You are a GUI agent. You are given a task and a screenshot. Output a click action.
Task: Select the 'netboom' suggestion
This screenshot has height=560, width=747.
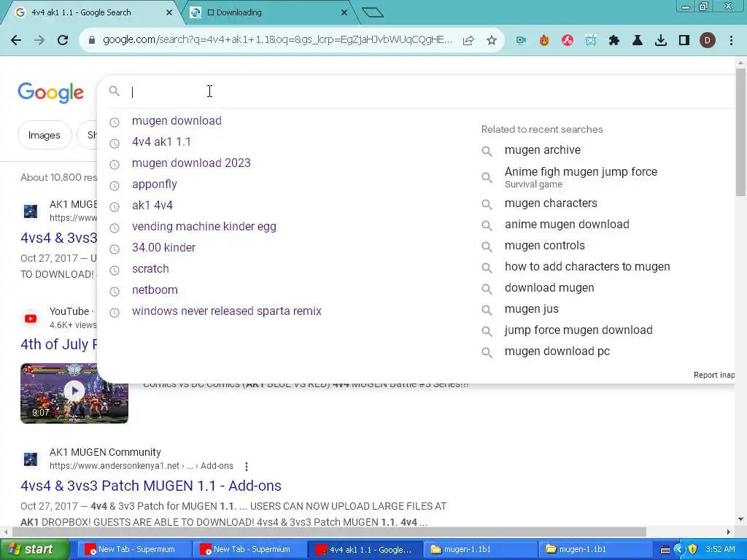point(155,290)
